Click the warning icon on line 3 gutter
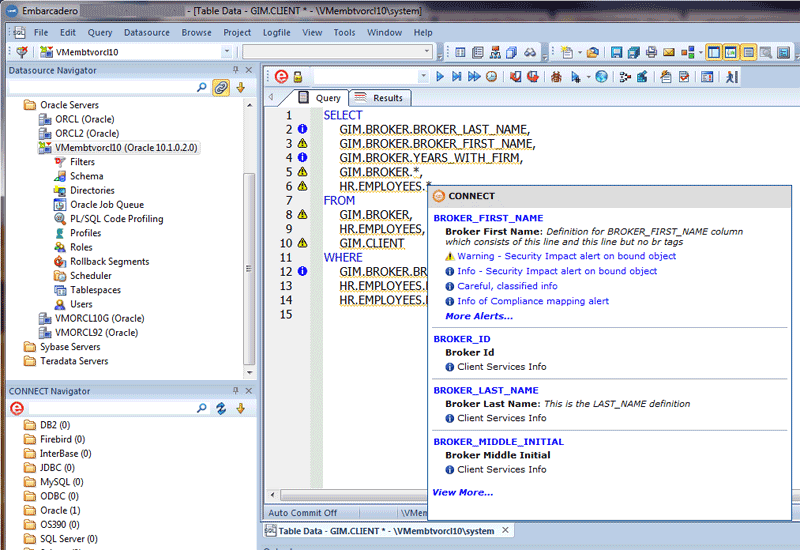Image resolution: width=800 pixels, height=550 pixels. pyautogui.click(x=303, y=143)
